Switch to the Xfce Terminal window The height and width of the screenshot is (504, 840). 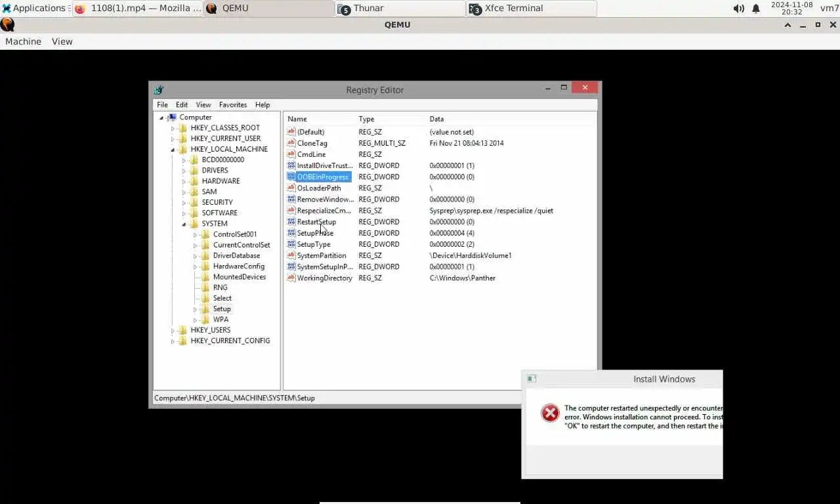click(532, 9)
